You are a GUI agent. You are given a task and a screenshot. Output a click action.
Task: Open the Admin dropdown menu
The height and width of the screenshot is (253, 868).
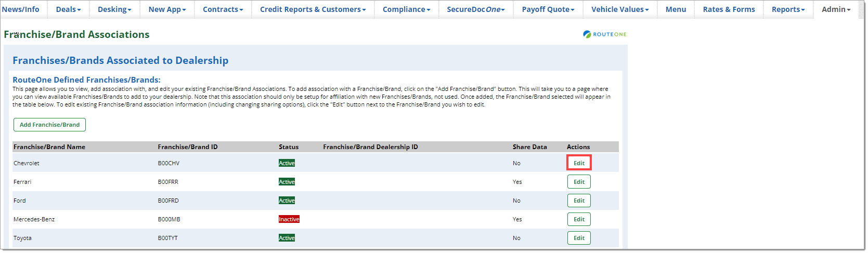click(836, 9)
